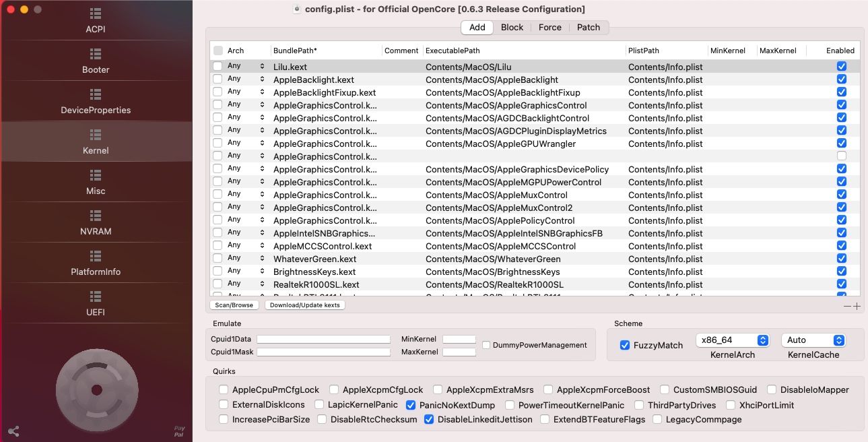Toggle header select-all checkbox near Arch
The width and height of the screenshot is (868, 442).
point(218,51)
